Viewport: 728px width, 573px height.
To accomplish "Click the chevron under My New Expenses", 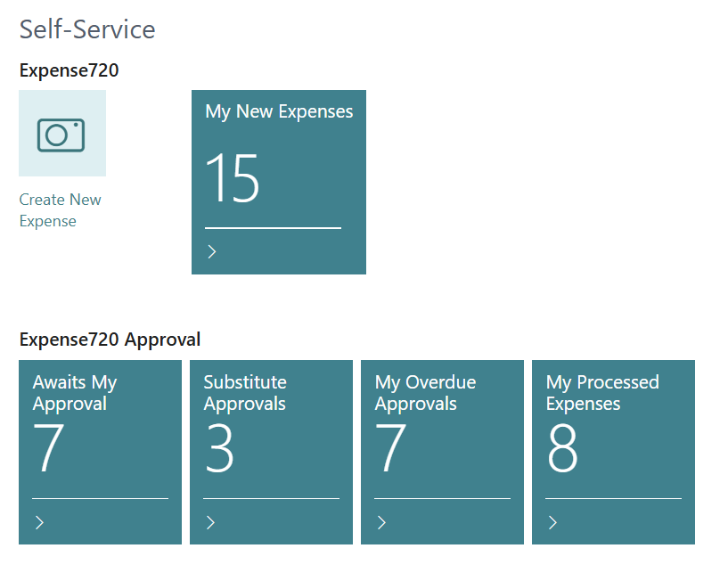I will click(212, 251).
